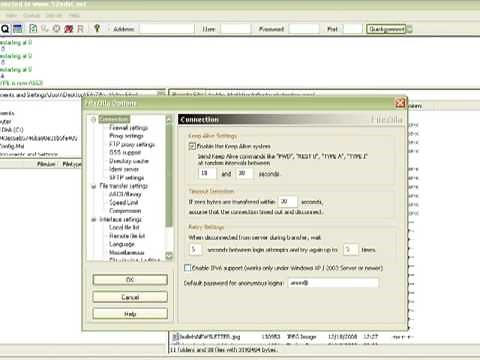
Task: Select Firewall settings in options tree
Action: click(x=128, y=128)
